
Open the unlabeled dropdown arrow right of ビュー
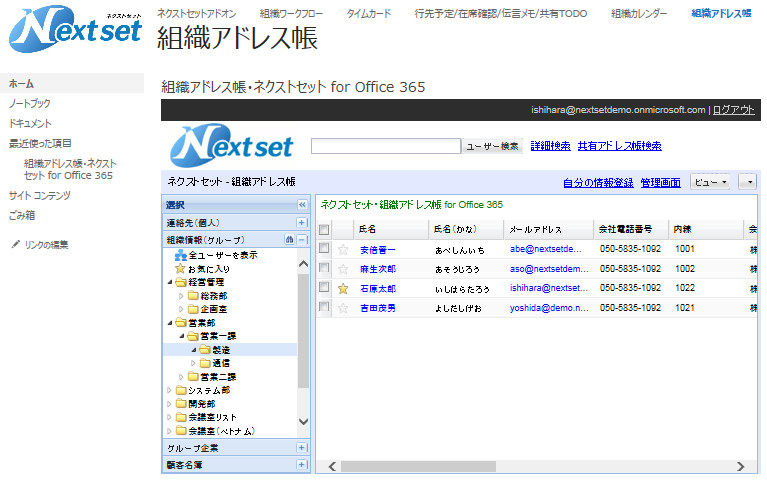click(749, 182)
